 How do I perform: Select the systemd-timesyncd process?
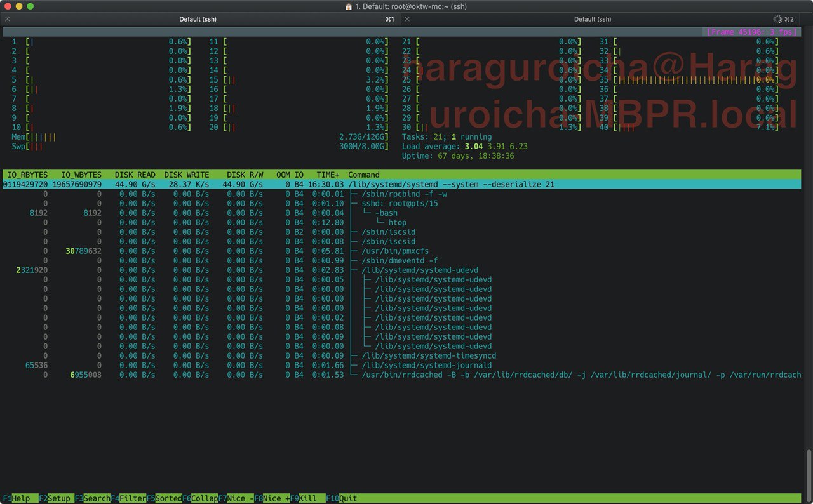[x=401, y=355]
